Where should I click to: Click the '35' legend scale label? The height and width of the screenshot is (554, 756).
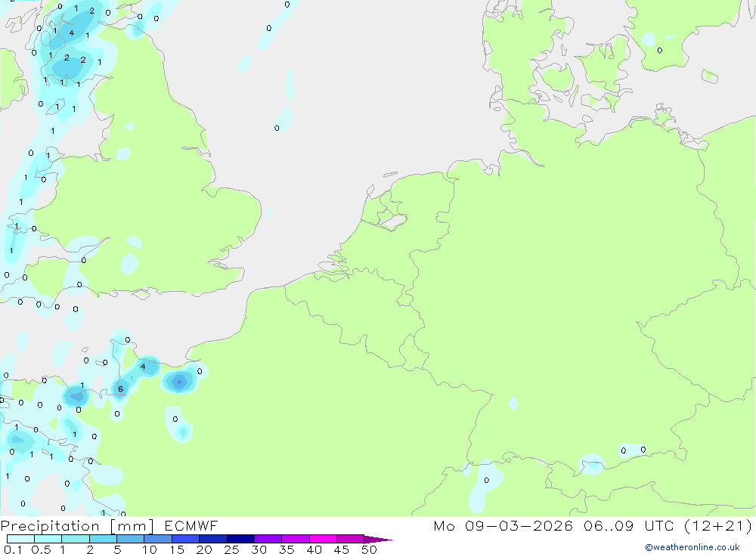click(287, 549)
